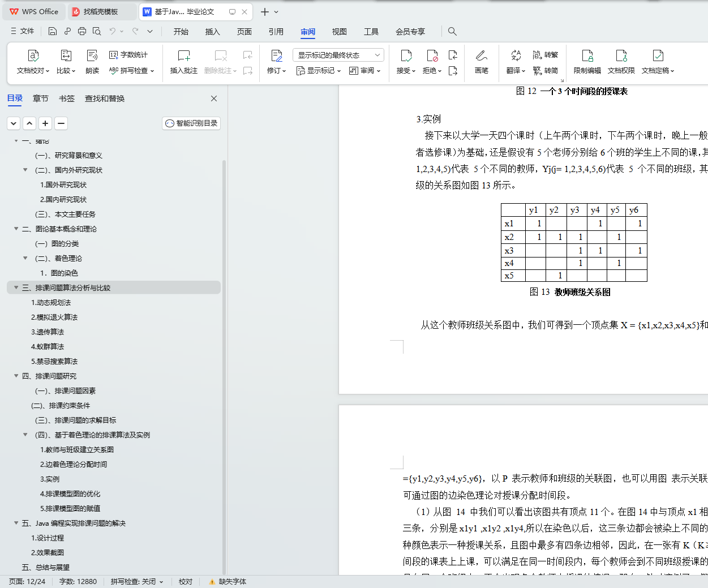Go to the previous revision icon
The width and height of the screenshot is (708, 588).
click(x=453, y=55)
